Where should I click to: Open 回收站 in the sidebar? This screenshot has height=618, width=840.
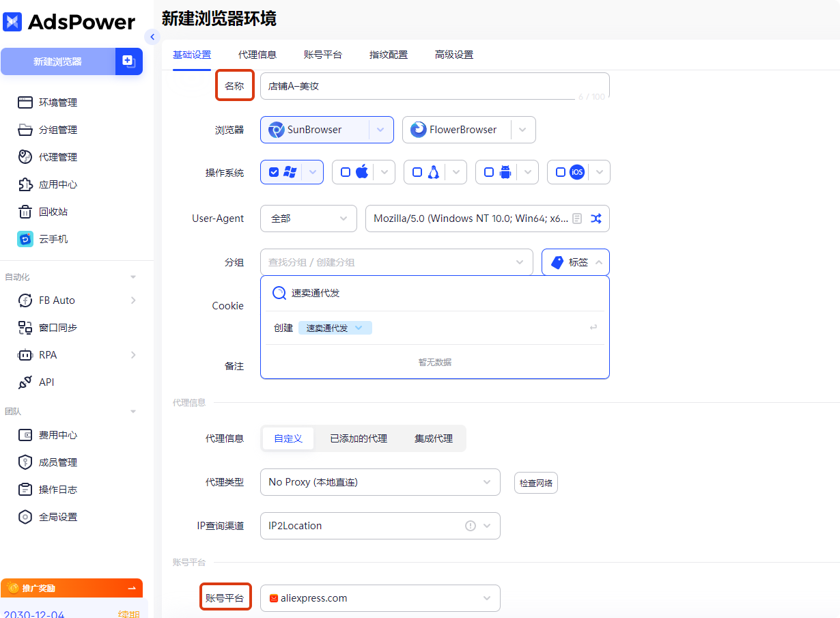point(53,212)
